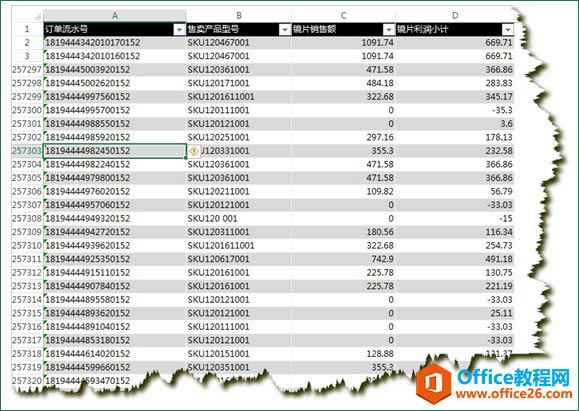Click product cell SKU120617001
This screenshot has width=579, height=411.
[x=239, y=259]
